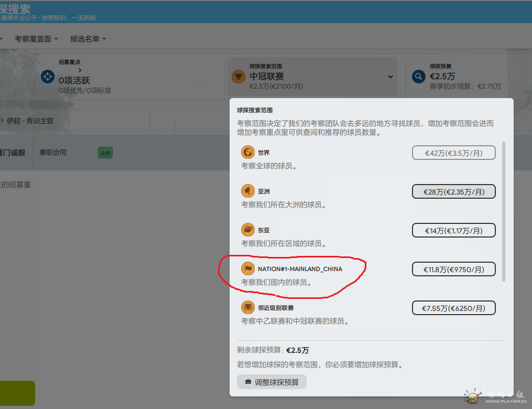Expand 招募重点 chevron arrow
Screen dimensions: 532x409
coord(80,70)
